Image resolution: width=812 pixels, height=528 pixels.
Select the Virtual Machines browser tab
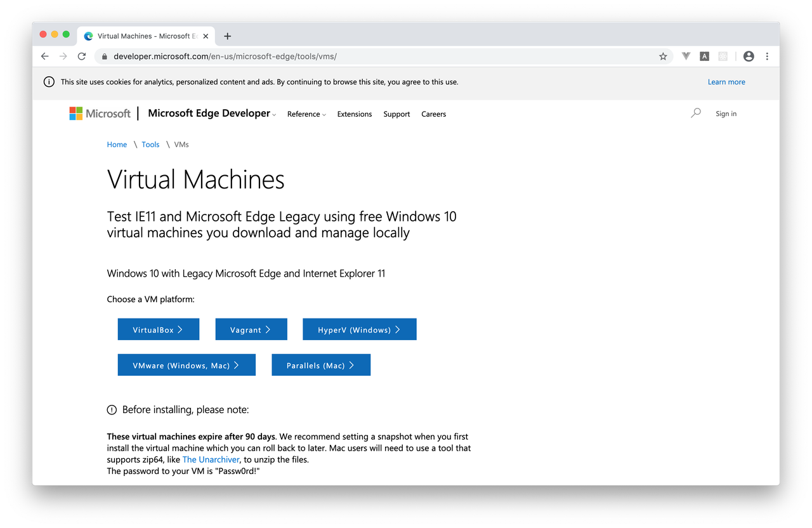147,36
